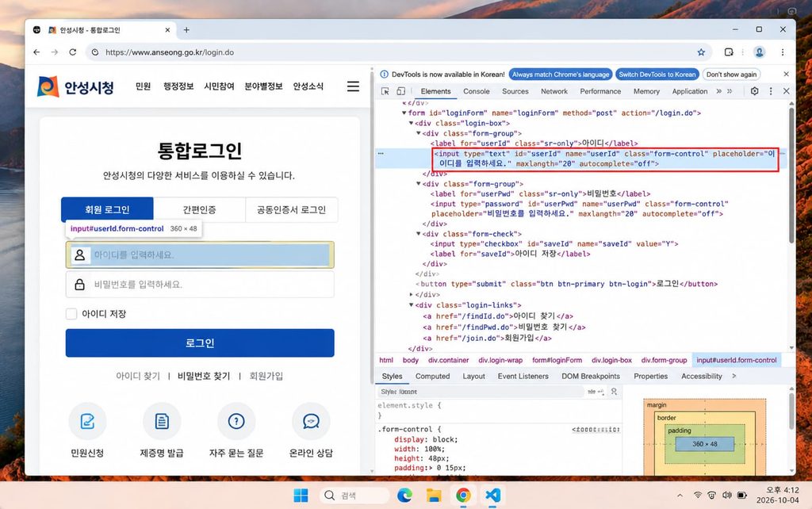Show more DevTools panels with the double chevron
The width and height of the screenshot is (812, 509).
click(718, 91)
